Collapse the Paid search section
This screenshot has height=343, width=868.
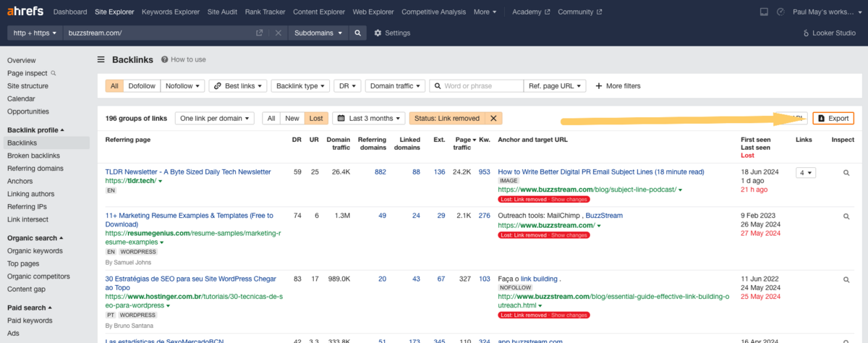(x=29, y=308)
